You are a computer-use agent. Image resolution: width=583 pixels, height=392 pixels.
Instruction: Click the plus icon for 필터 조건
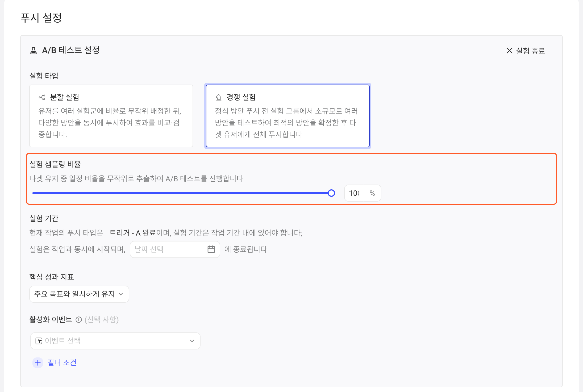38,363
